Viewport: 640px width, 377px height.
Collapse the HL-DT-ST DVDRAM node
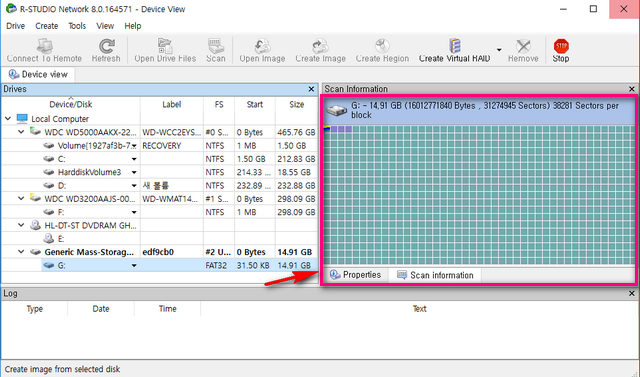tap(21, 225)
